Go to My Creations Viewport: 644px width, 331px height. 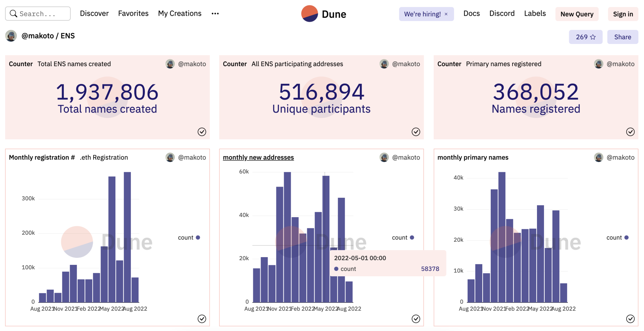tap(180, 13)
